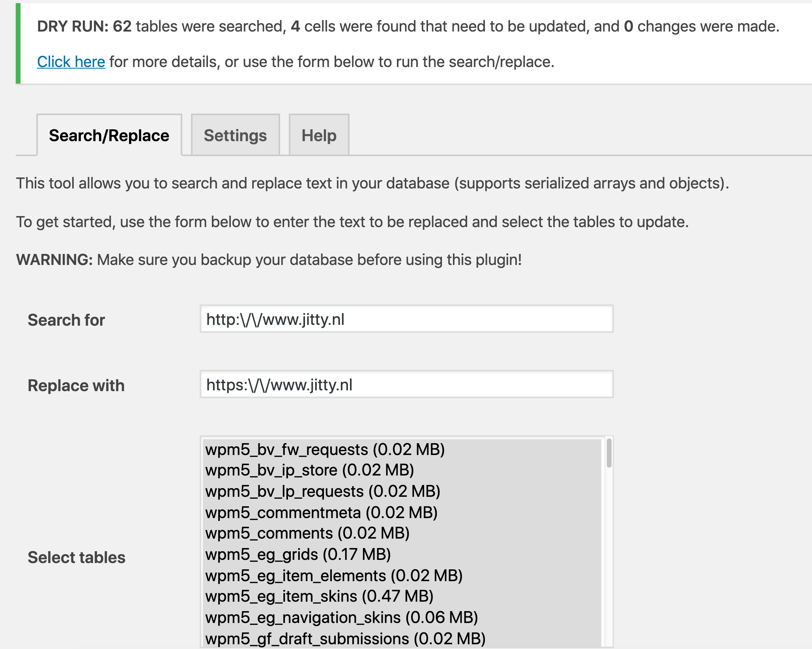Switch to the Settings tab

[x=236, y=135]
